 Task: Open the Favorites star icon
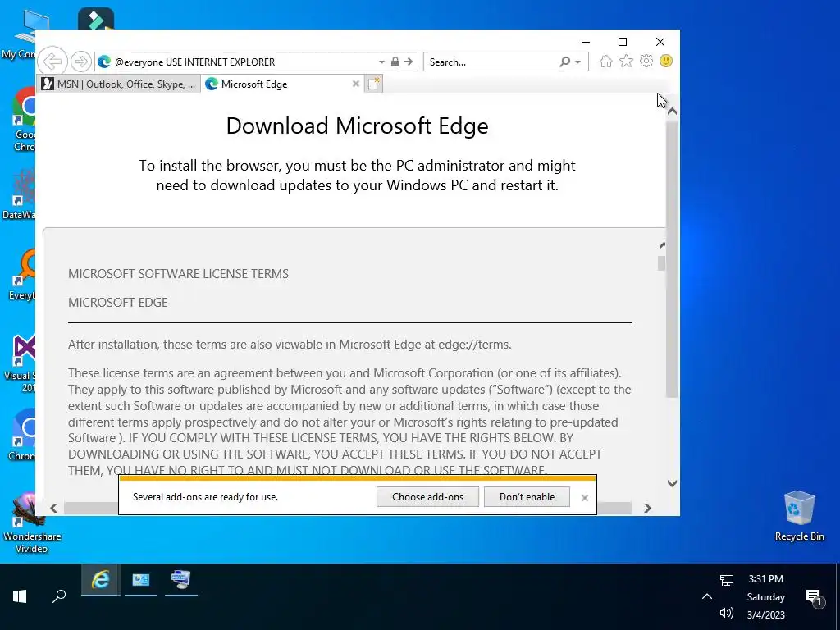point(626,61)
